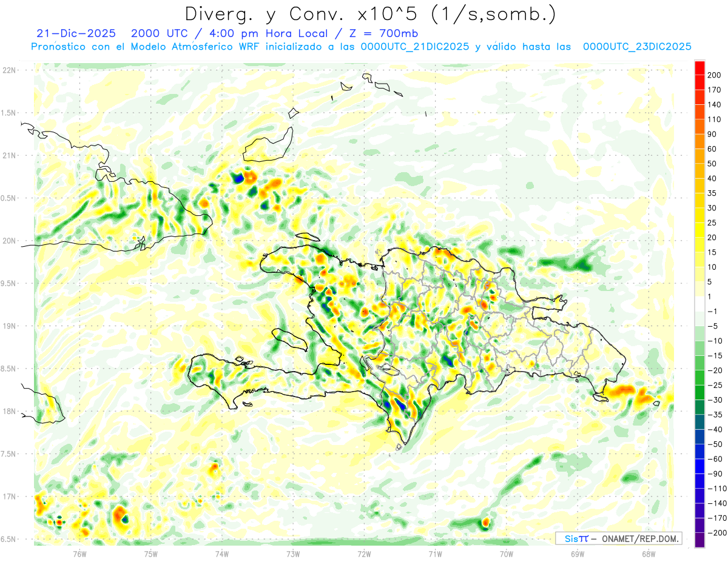The image size is (728, 562).
Task: Click the '9.5N' latitude axis label
Action: coord(10,283)
